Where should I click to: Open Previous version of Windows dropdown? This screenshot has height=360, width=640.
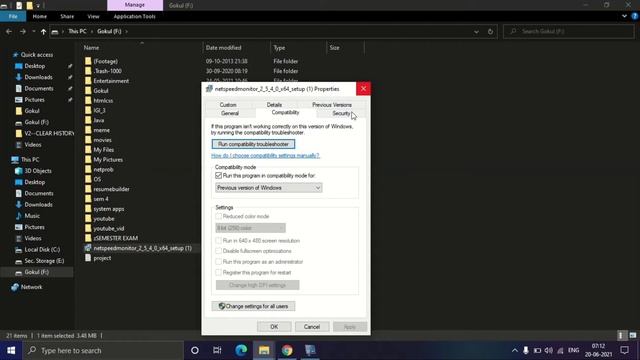[x=269, y=188]
